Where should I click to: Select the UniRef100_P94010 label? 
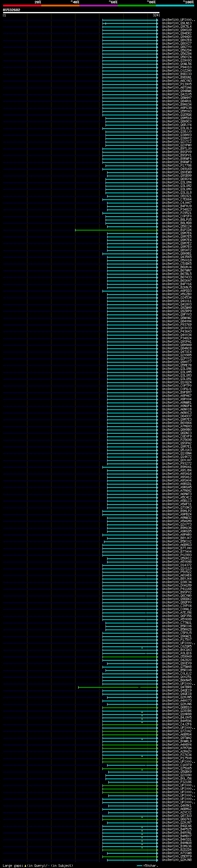(x=176, y=67)
